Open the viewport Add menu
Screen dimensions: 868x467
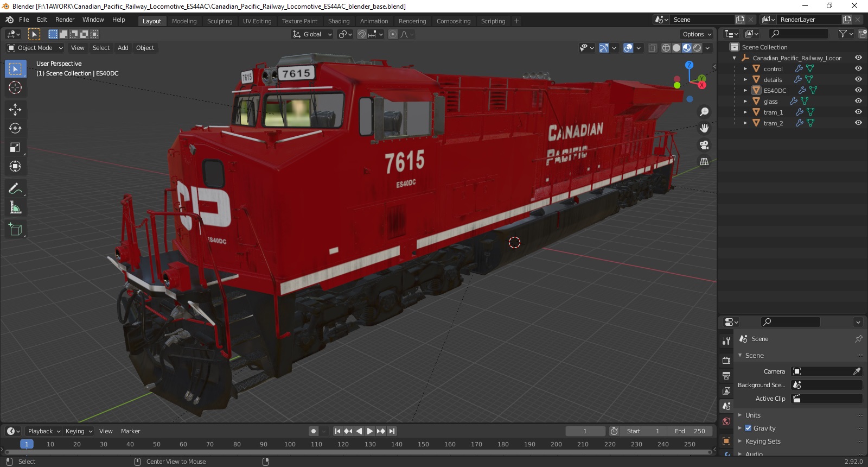pyautogui.click(x=123, y=48)
